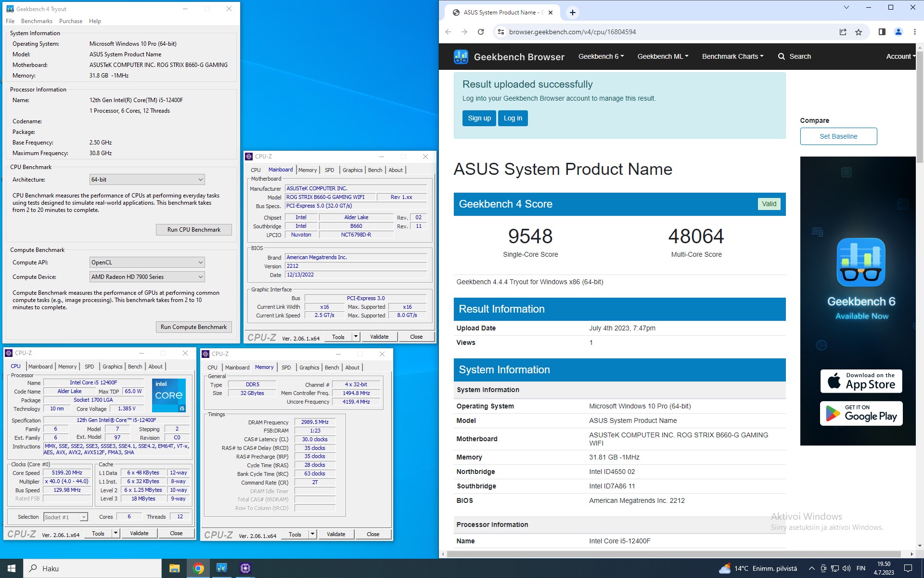The width and height of the screenshot is (924, 578).
Task: Click weather widget in taskbar
Action: pyautogui.click(x=758, y=568)
